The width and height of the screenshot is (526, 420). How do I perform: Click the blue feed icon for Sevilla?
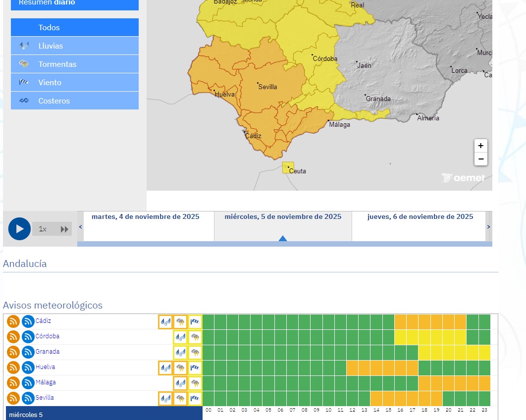28,398
